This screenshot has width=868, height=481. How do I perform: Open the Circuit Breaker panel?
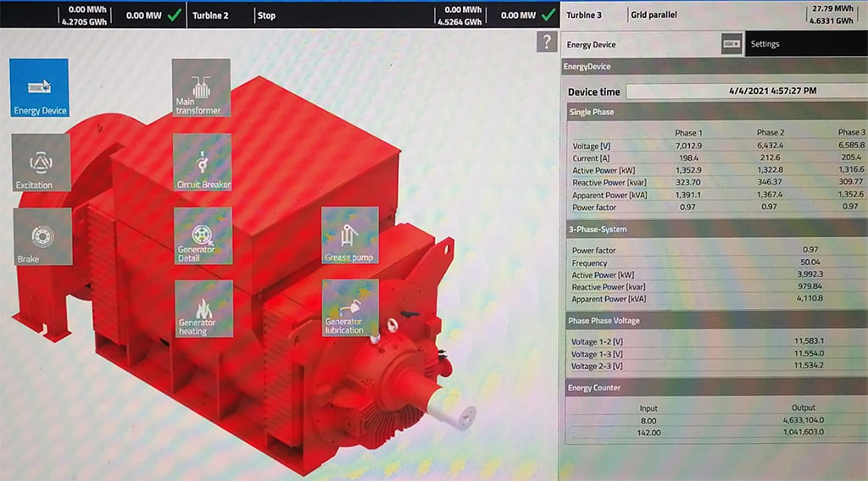[x=203, y=163]
